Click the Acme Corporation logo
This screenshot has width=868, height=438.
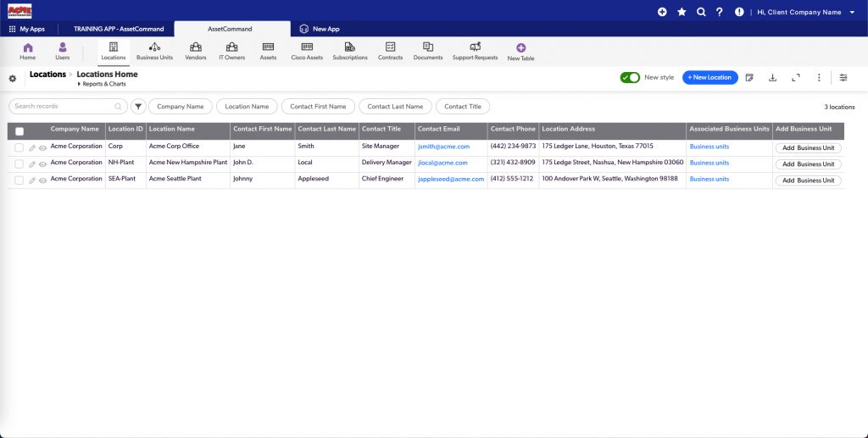tap(19, 11)
